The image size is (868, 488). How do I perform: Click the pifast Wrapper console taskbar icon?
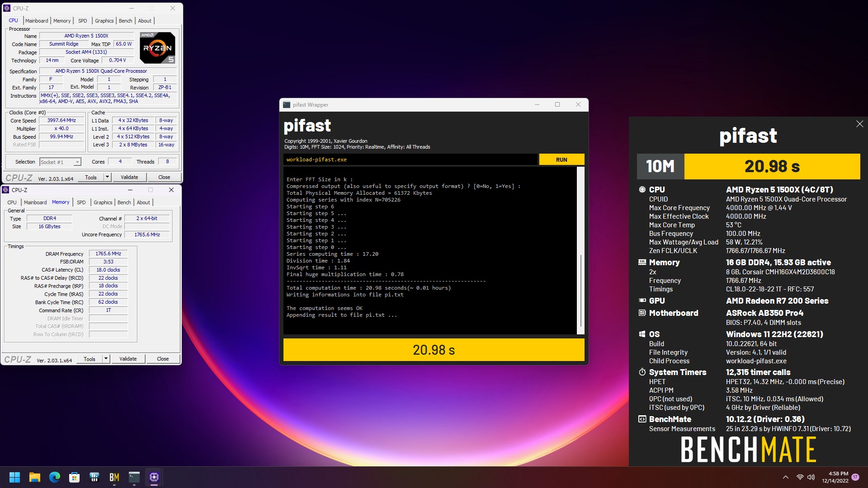click(x=134, y=477)
